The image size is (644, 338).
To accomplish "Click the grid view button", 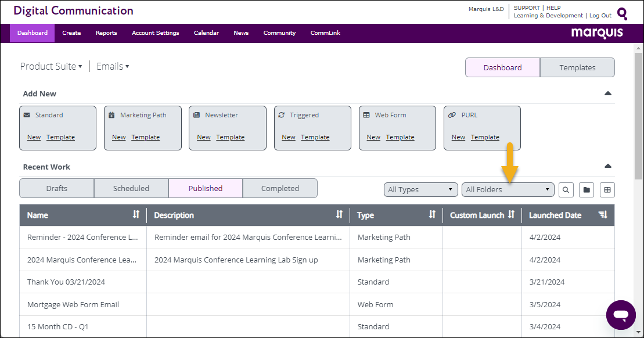I will (x=607, y=190).
